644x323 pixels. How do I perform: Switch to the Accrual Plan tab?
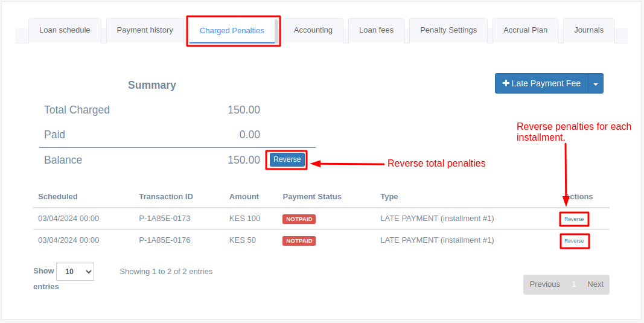pyautogui.click(x=525, y=30)
